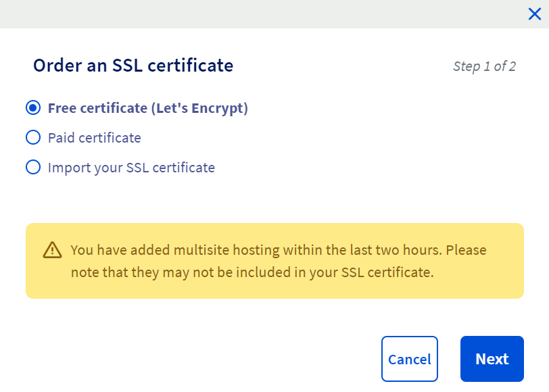
Task: Select Import your SSL certificate radio
Action: 33,168
